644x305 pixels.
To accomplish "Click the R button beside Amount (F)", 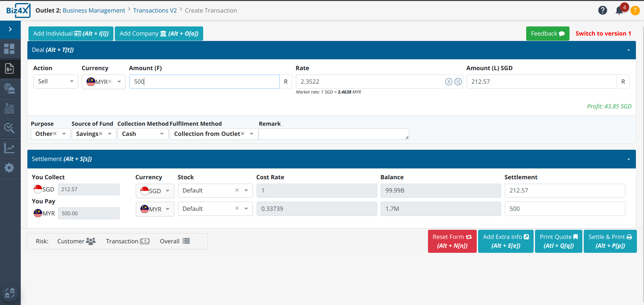I will click(x=286, y=82).
